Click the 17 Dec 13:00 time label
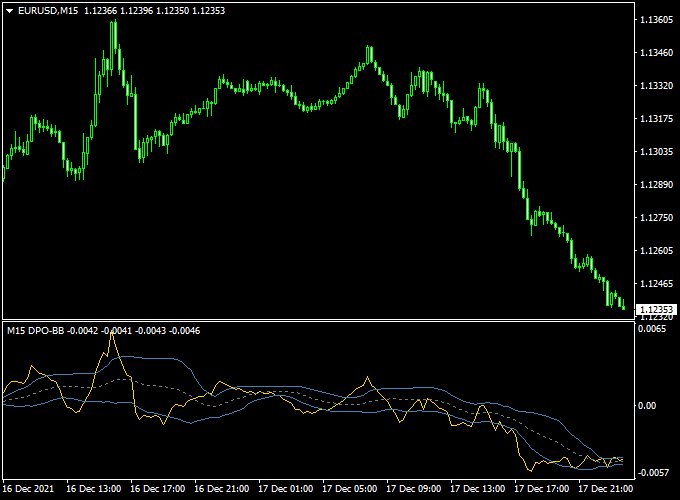This screenshot has height=500, width=680. coord(477,489)
